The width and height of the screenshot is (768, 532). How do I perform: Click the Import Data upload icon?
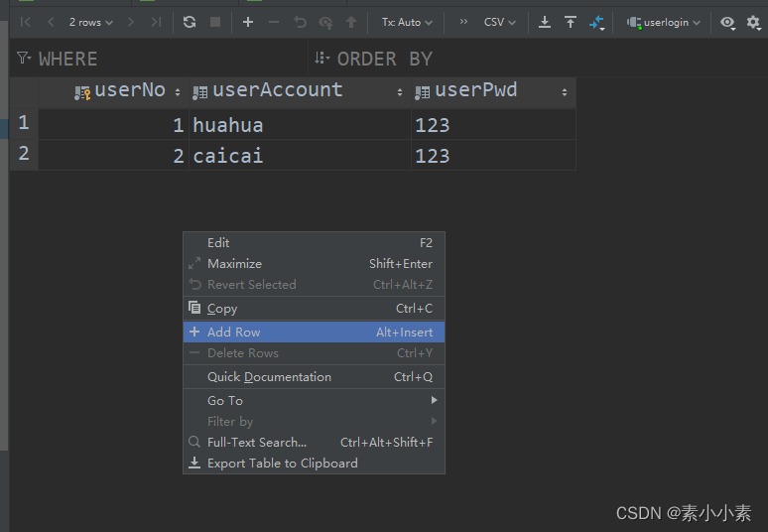(571, 22)
